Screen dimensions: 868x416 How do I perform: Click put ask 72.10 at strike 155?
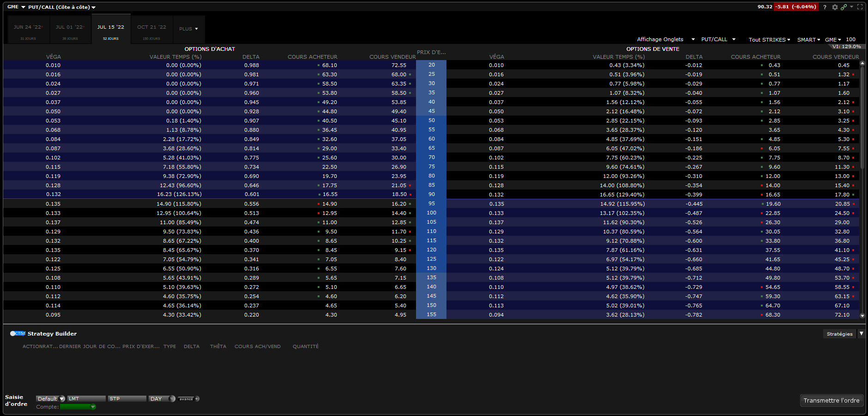[x=842, y=315]
